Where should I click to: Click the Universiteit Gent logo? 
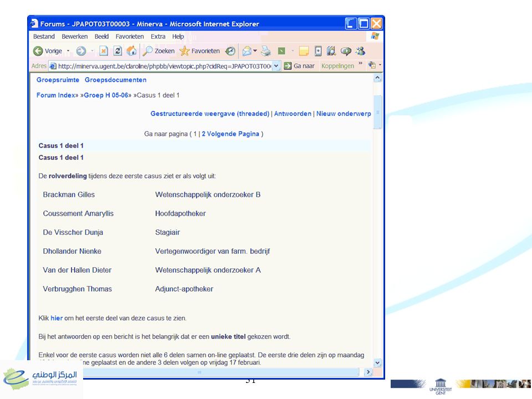tap(441, 386)
